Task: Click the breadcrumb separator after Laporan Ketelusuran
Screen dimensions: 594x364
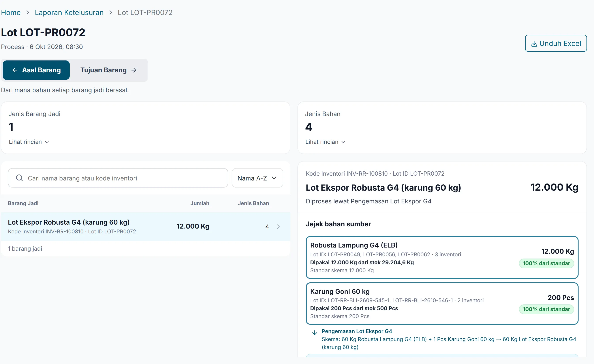Action: click(111, 12)
